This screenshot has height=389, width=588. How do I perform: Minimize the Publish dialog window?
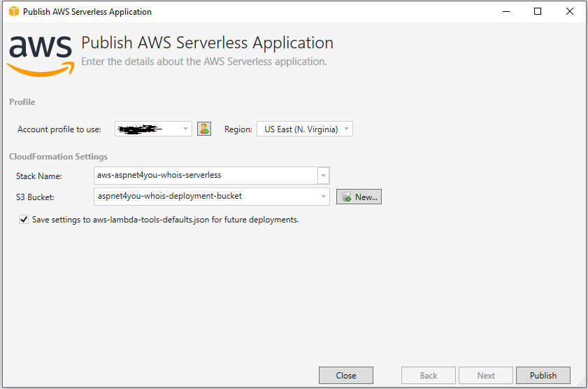click(506, 12)
